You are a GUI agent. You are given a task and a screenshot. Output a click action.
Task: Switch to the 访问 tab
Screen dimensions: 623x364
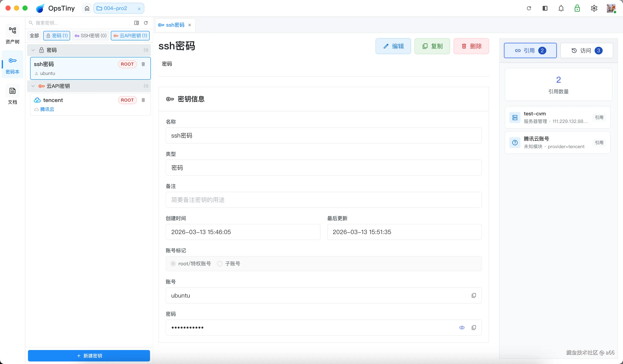coord(586,51)
